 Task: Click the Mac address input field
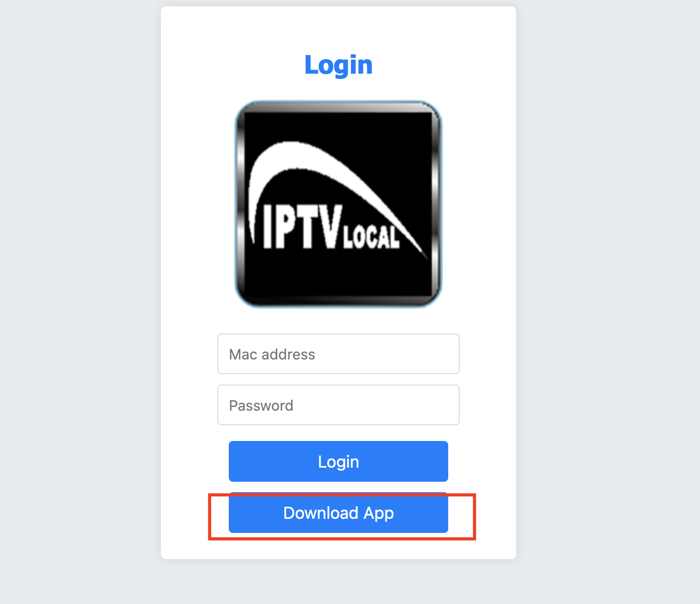coord(339,354)
